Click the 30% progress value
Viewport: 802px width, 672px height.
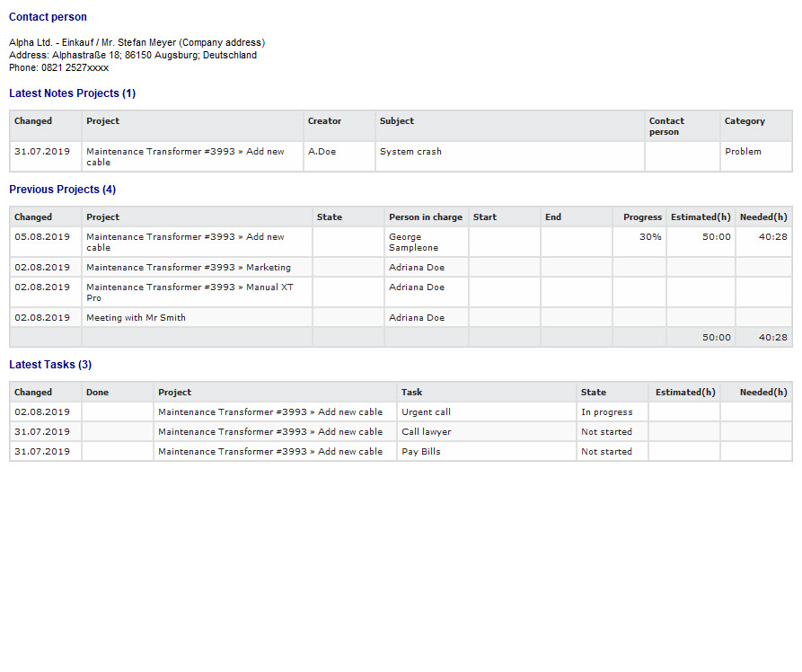click(650, 237)
